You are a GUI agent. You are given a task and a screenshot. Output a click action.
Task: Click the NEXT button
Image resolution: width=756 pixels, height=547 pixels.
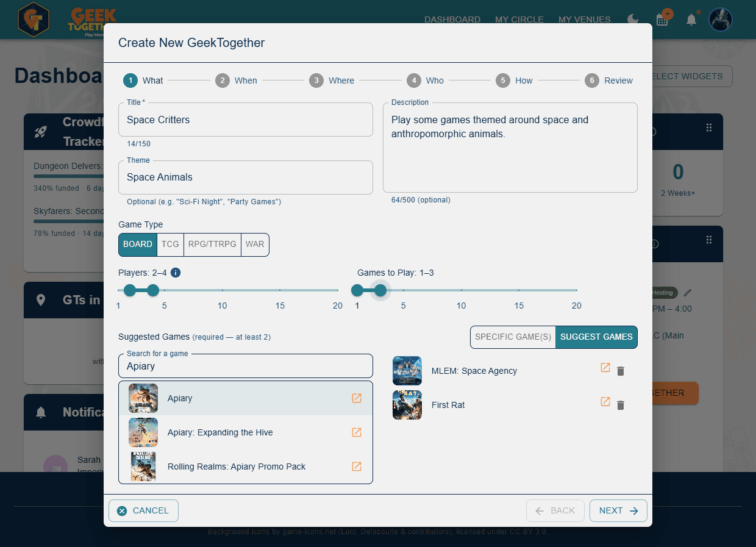[618, 510]
